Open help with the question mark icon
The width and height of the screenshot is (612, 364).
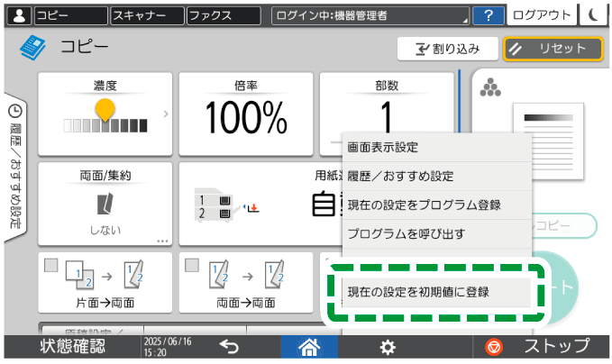[489, 15]
